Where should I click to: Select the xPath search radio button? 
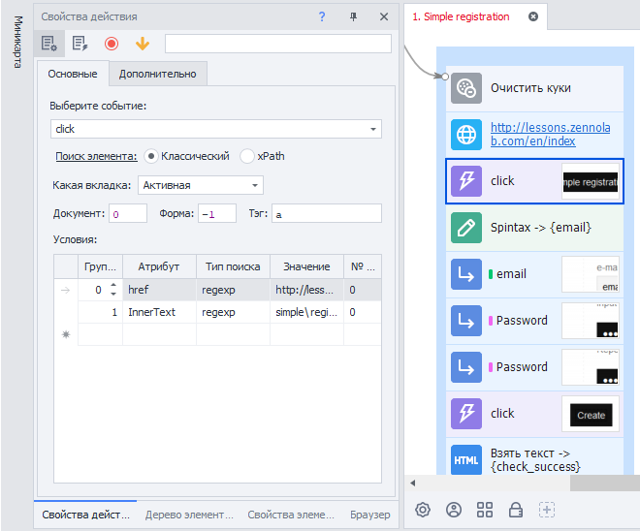(247, 156)
